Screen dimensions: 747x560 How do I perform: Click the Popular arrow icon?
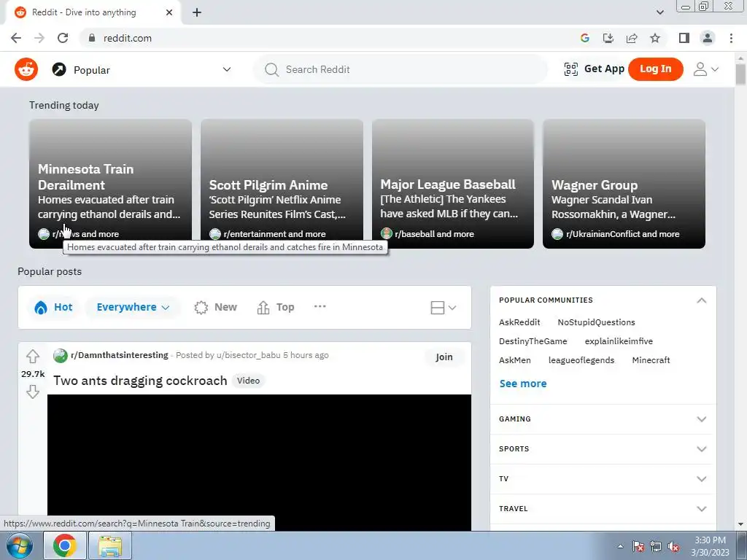[x=59, y=70]
